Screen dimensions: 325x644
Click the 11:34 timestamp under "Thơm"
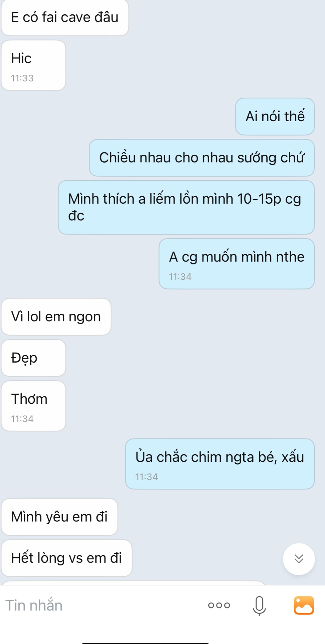coord(22,419)
